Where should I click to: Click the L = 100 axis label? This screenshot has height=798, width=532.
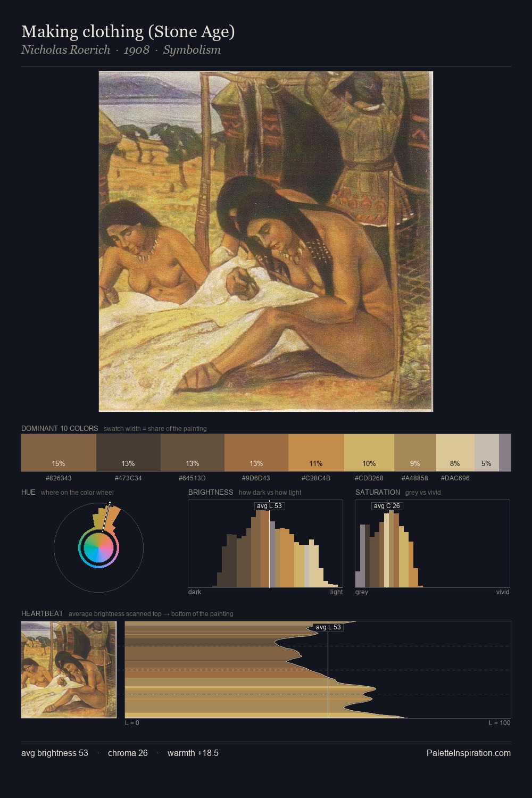pos(500,723)
